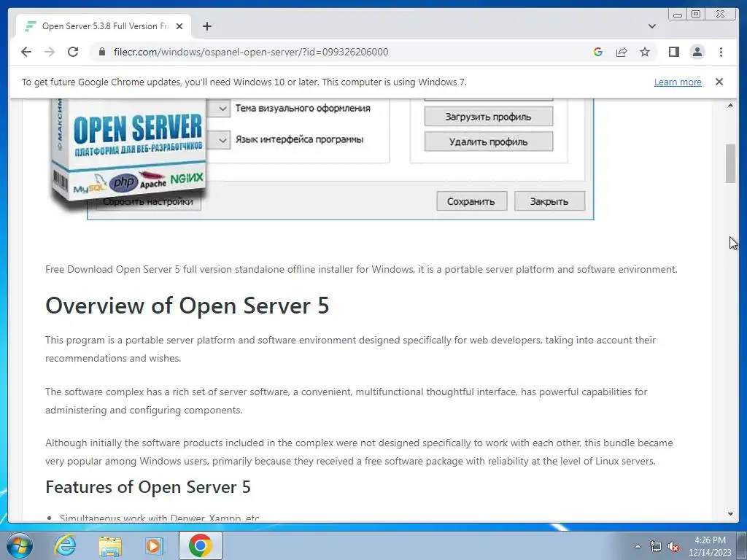
Task: Show hidden system tray icons
Action: pyautogui.click(x=638, y=546)
